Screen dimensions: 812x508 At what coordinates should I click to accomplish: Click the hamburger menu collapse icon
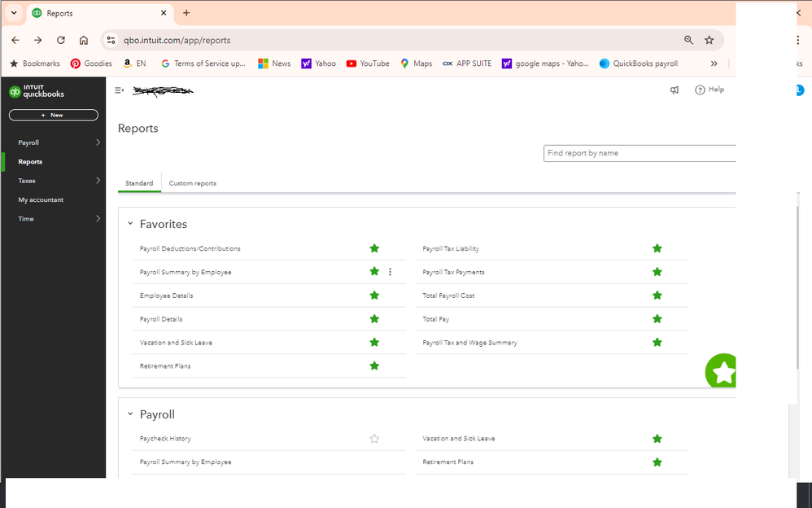tap(119, 90)
